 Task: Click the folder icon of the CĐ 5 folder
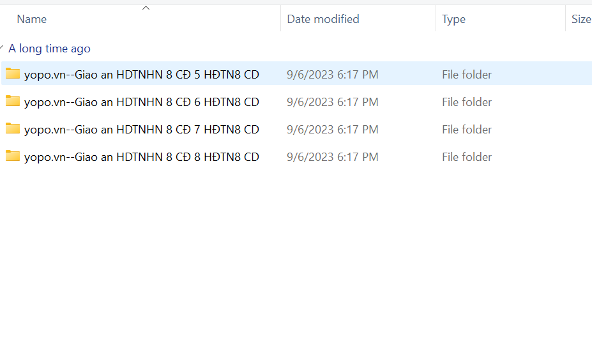pyautogui.click(x=13, y=74)
